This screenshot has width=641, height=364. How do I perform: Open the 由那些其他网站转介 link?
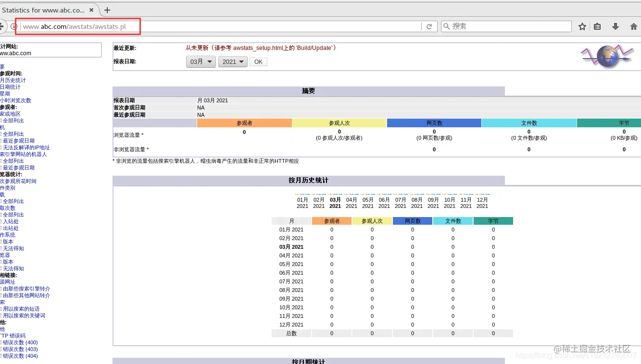[x=26, y=295]
